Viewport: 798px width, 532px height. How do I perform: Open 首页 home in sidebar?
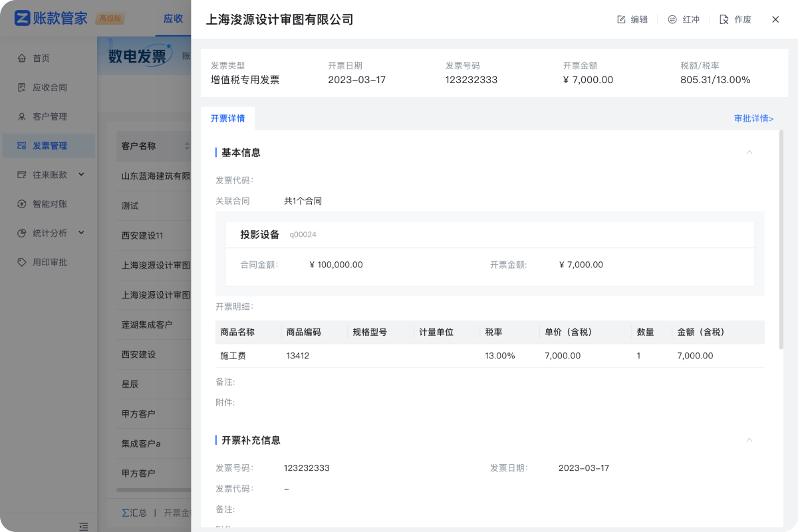pos(41,58)
